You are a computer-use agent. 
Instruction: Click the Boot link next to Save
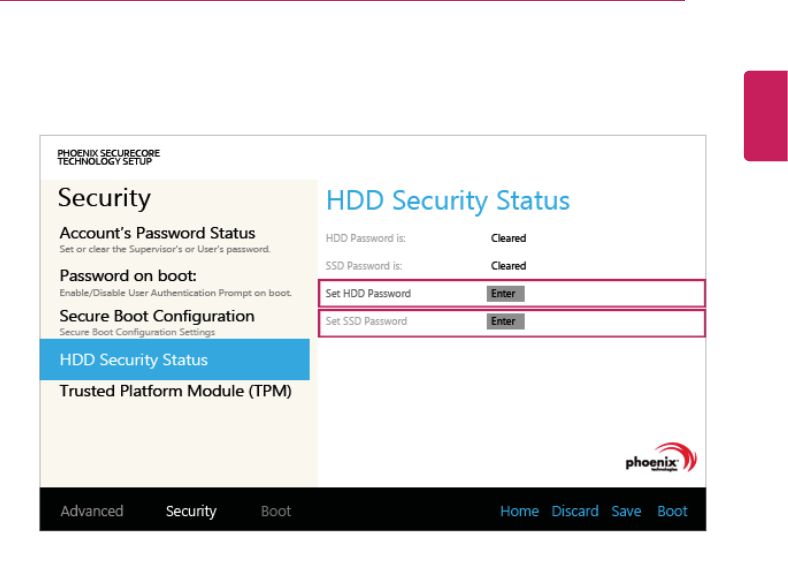672,511
